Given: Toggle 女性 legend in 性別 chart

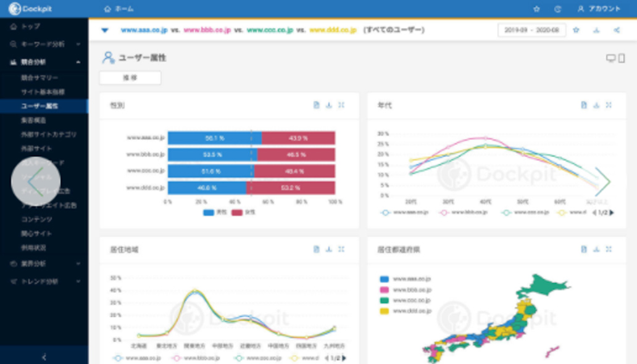Looking at the screenshot, I should point(243,212).
